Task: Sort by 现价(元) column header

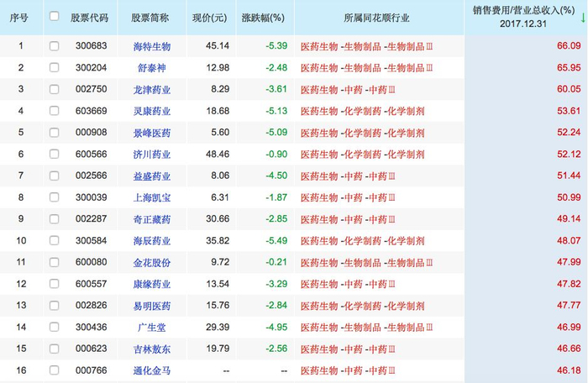Action: click(210, 18)
